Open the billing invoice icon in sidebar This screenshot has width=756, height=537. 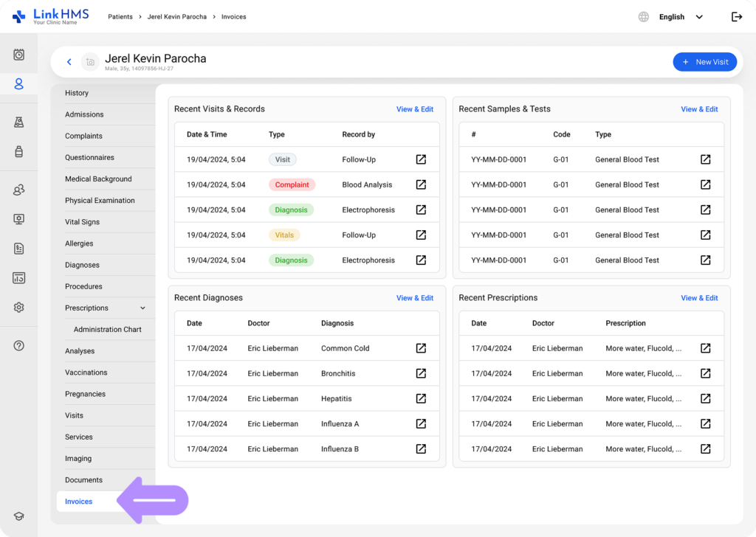18,249
